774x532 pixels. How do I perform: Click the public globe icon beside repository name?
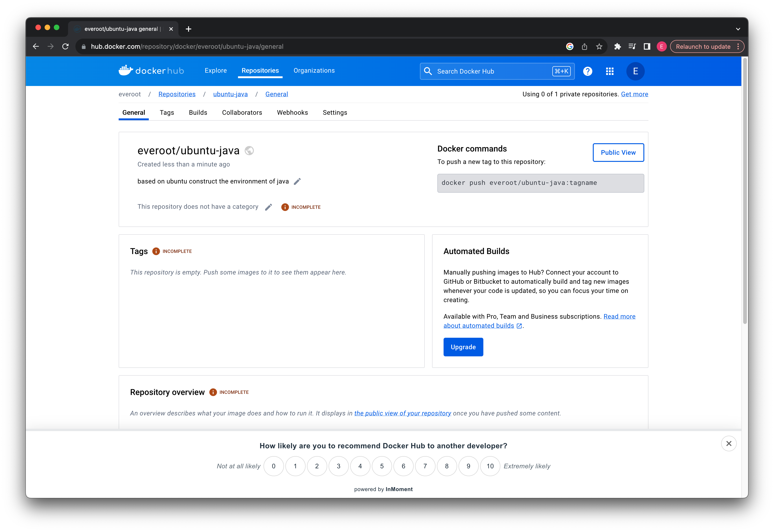point(249,151)
